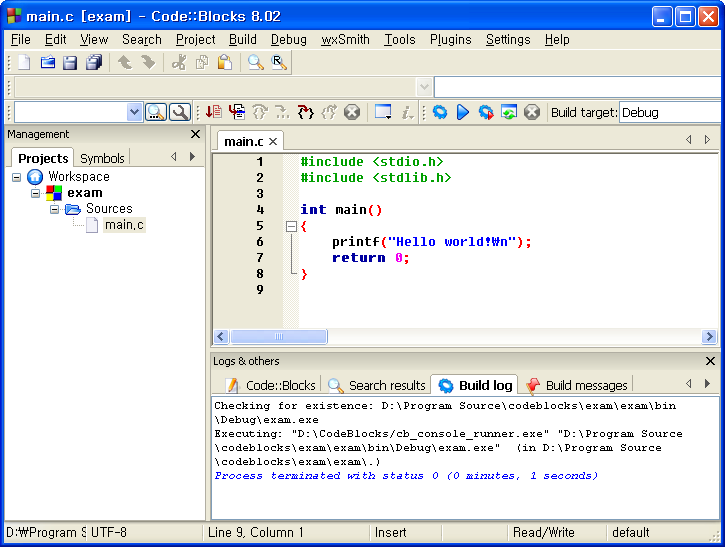Open the Build target dropdown
The image size is (725, 547).
(670, 113)
